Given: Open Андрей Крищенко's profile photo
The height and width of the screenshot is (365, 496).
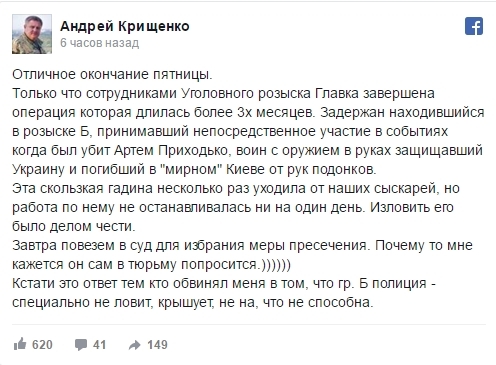Looking at the screenshot, I should 32,34.
